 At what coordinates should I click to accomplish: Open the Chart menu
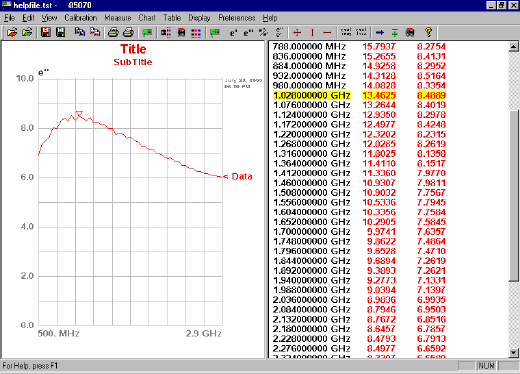pos(147,18)
